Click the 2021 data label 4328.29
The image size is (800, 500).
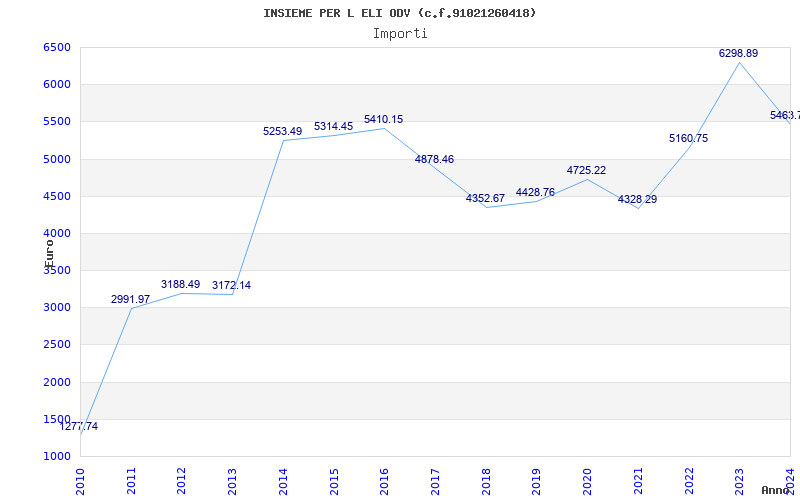(x=637, y=199)
